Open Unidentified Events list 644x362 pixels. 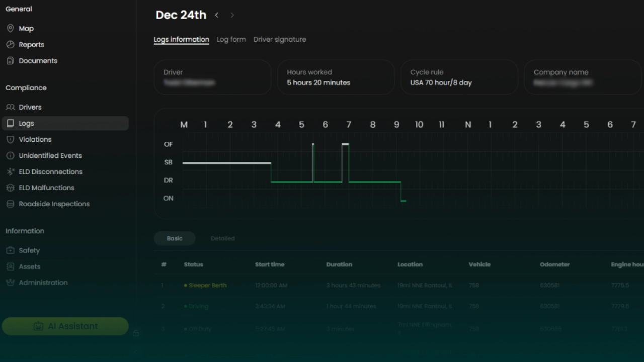50,155
